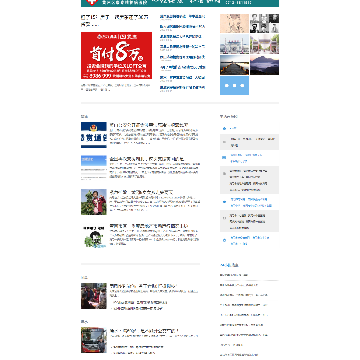Open the misty mountain landscape thumbnail
Screen dimensions: 360x360
click(264, 65)
